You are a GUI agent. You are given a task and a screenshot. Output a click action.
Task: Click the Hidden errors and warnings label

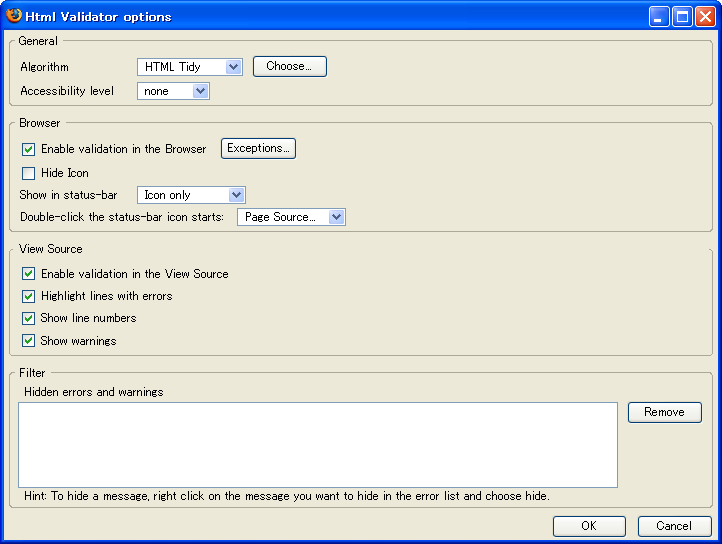pos(93,392)
